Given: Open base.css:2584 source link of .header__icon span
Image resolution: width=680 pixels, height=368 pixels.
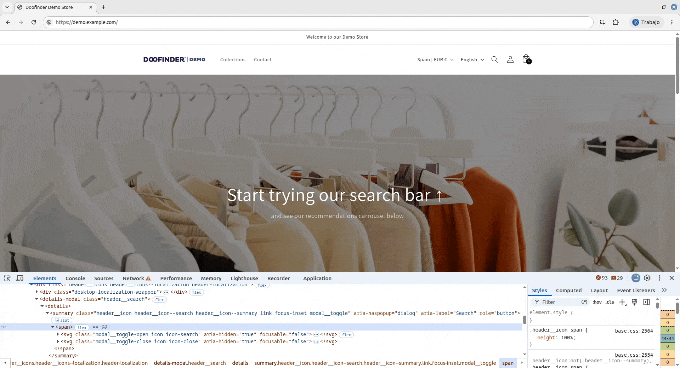Looking at the screenshot, I should pos(634,331).
